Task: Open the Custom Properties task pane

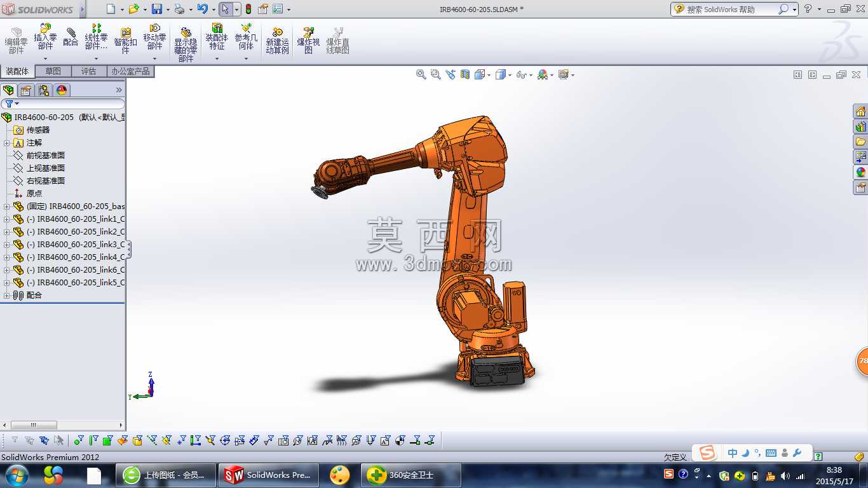Action: click(860, 187)
